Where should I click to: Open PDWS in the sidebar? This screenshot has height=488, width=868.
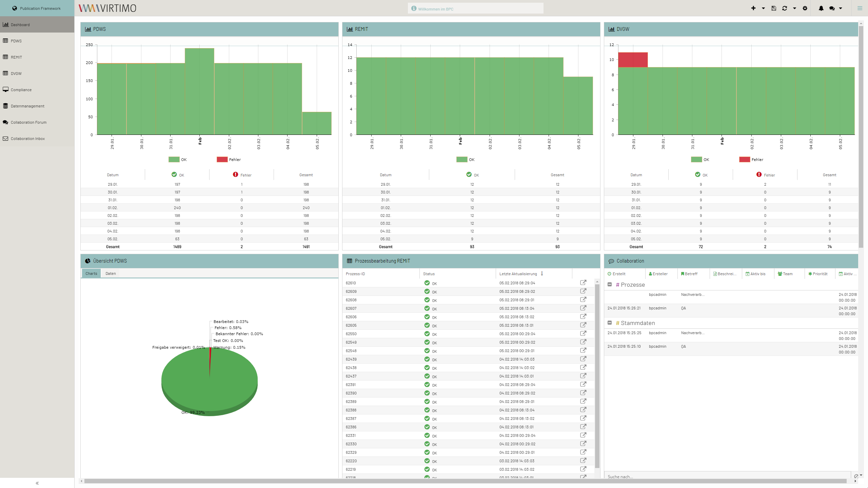[37, 41]
